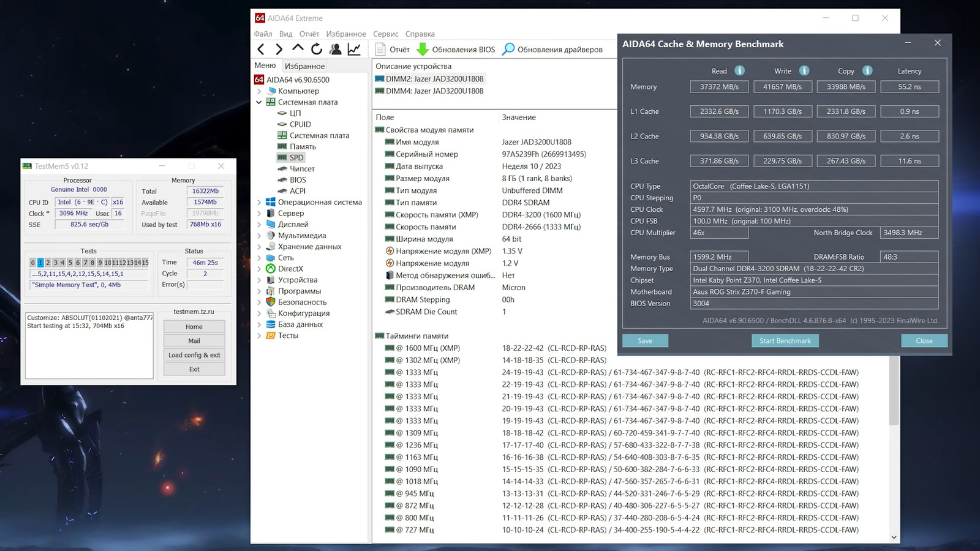This screenshot has width=980, height=551.
Task: Click the Read info icon in benchmark
Action: pos(739,71)
